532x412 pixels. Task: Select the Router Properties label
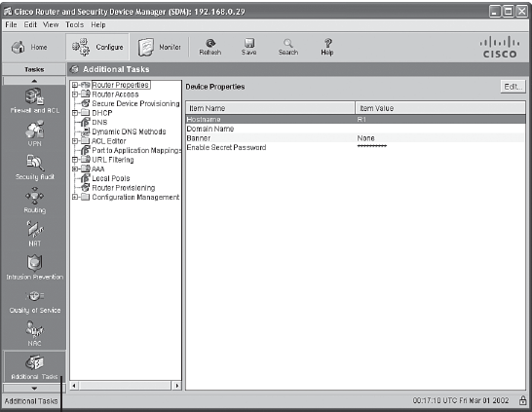click(x=121, y=85)
